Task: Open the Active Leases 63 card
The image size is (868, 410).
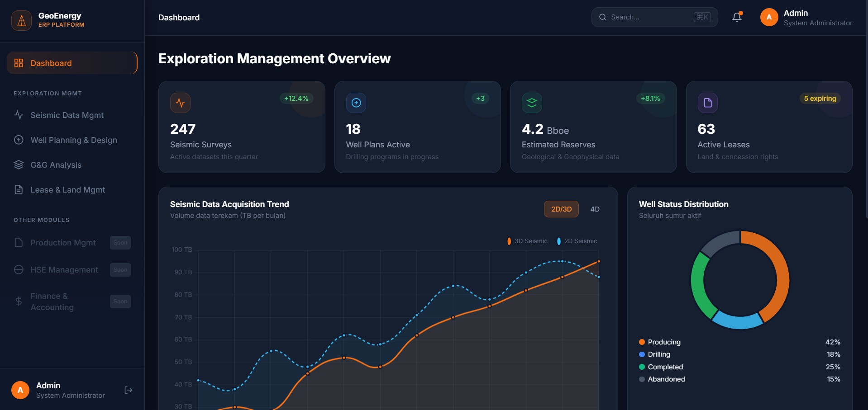Action: tap(769, 127)
